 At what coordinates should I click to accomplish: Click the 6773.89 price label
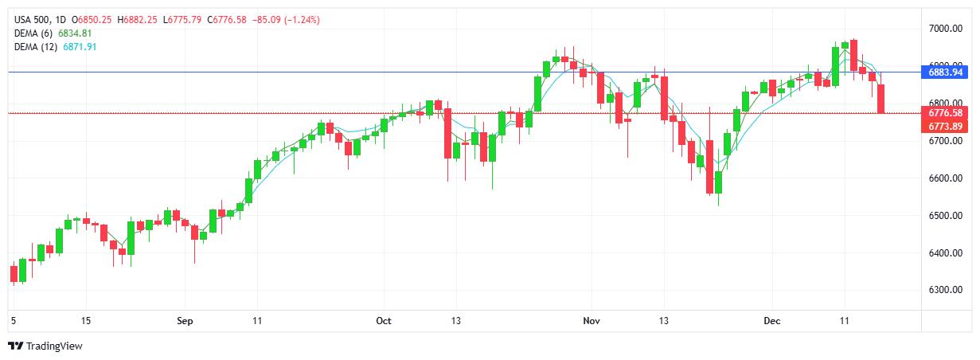tap(945, 126)
